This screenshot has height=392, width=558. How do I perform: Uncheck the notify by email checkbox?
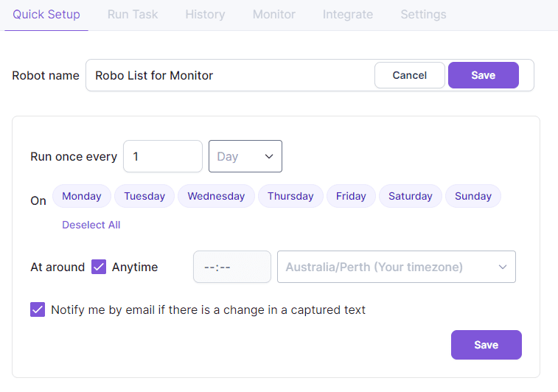tap(38, 309)
